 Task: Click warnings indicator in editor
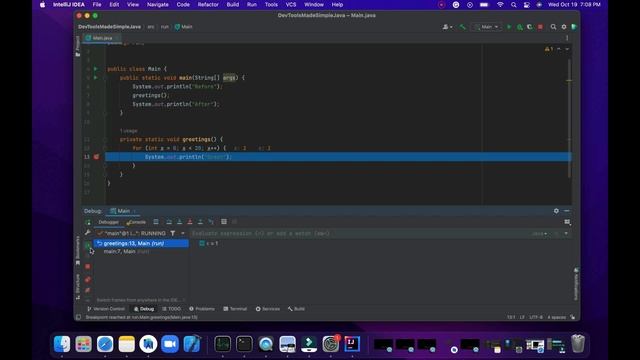(x=549, y=49)
